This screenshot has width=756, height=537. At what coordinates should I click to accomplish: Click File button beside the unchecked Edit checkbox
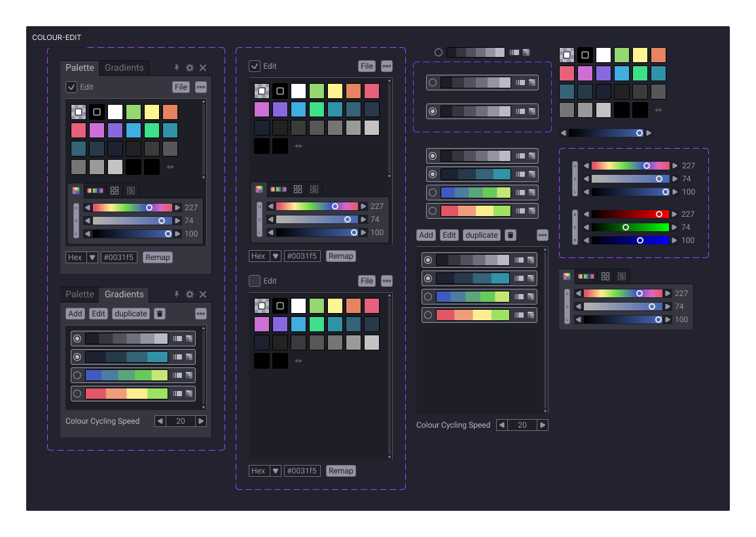[367, 281]
